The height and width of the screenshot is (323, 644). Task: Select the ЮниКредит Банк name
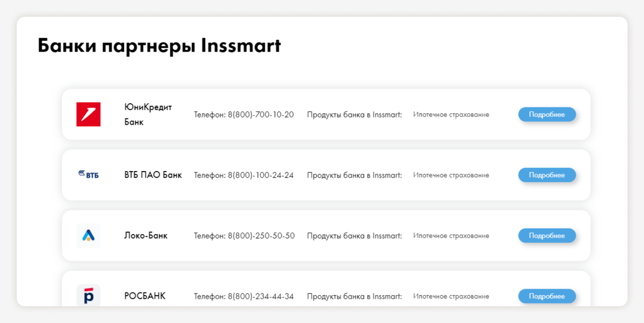pos(148,114)
